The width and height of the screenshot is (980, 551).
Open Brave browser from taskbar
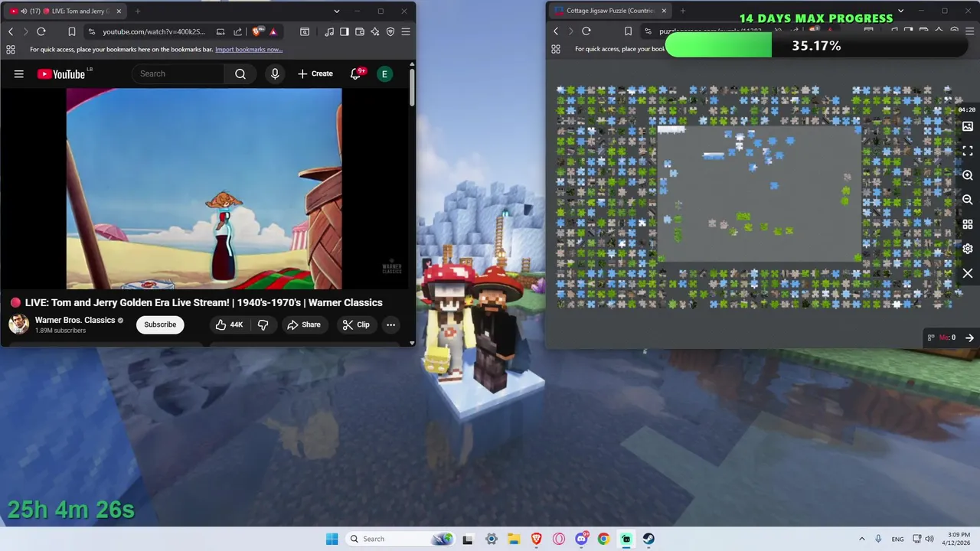click(x=537, y=539)
